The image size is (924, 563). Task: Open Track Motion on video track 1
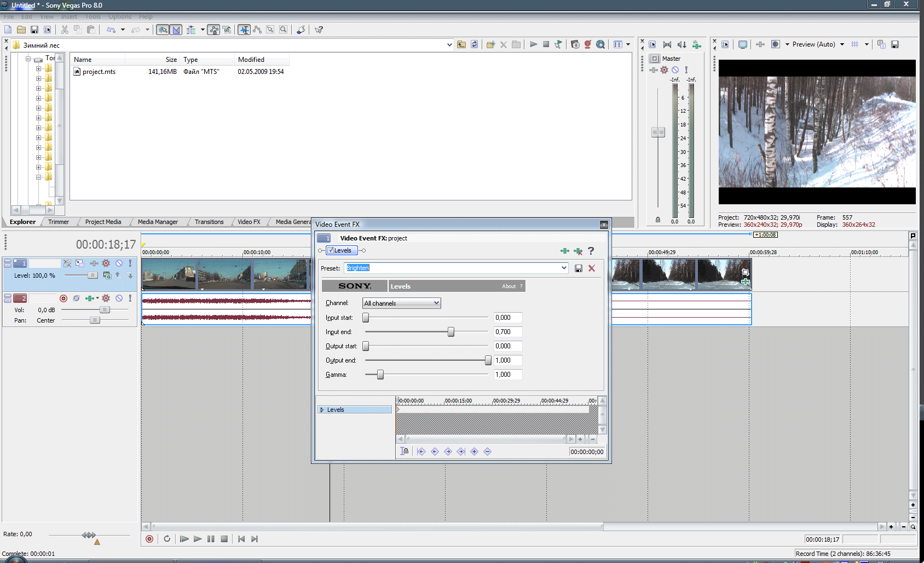click(80, 263)
